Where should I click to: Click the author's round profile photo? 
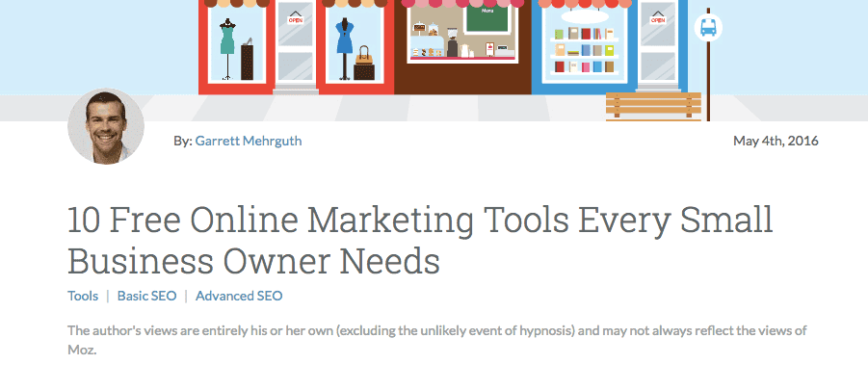click(106, 127)
